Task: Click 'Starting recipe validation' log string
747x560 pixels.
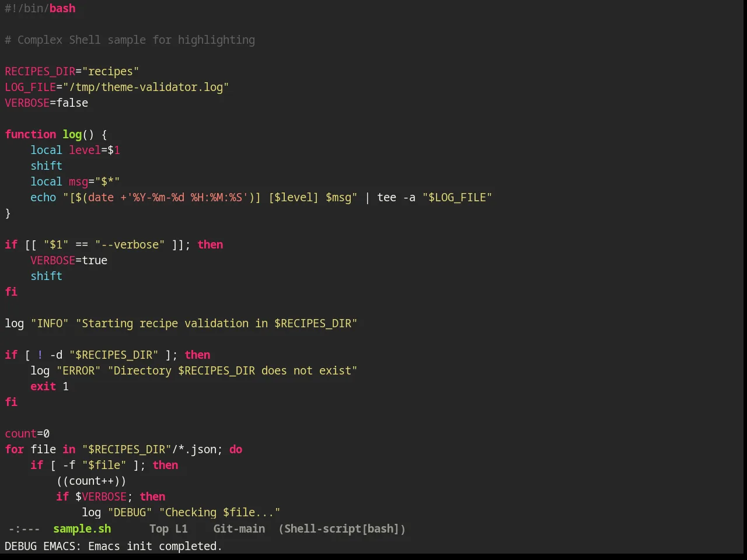Action: tap(217, 323)
